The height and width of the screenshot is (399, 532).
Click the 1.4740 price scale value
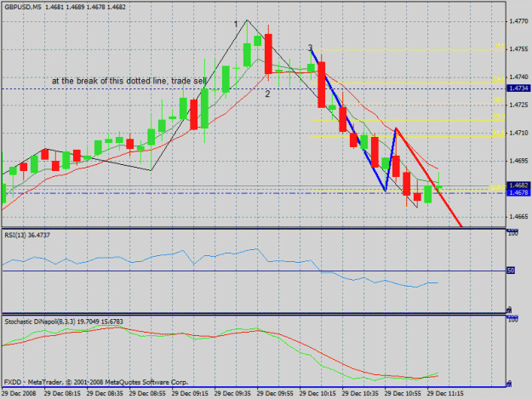518,77
